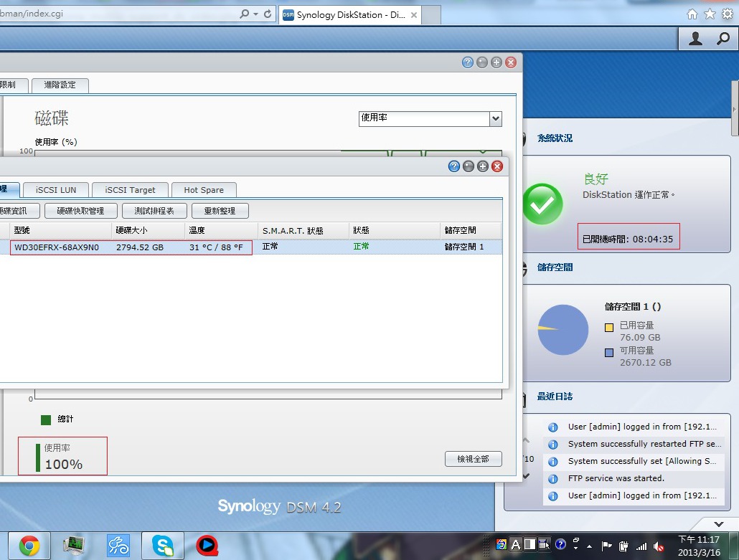Launch Google Chrome from the taskbar
Screen dimensions: 739x560
[x=29, y=546]
